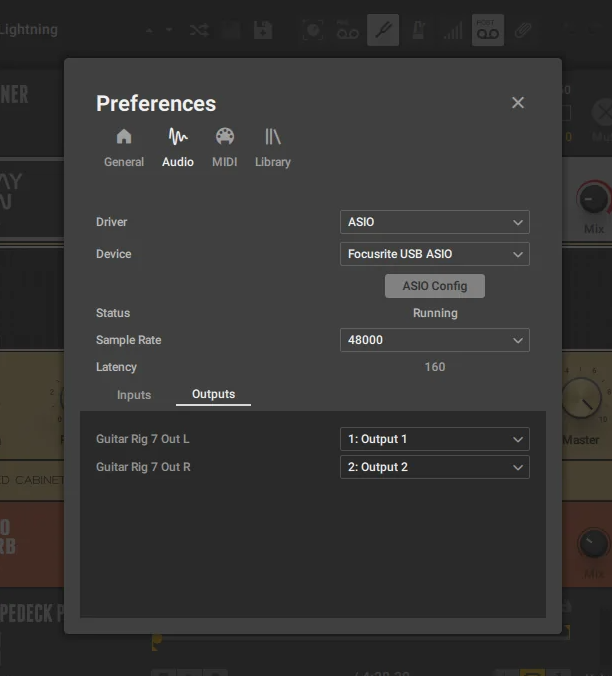This screenshot has height=676, width=612.
Task: Open the MIDI connector icon
Action: (x=225, y=137)
